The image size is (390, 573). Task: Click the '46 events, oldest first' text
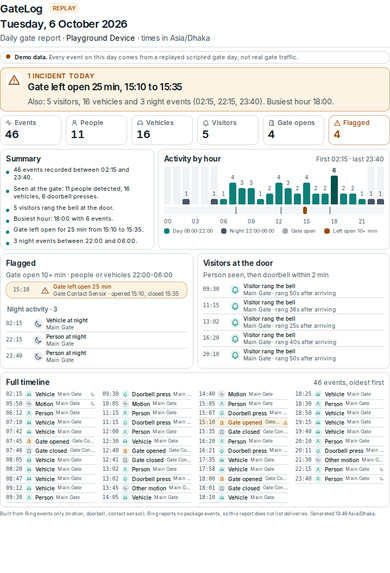point(349,383)
